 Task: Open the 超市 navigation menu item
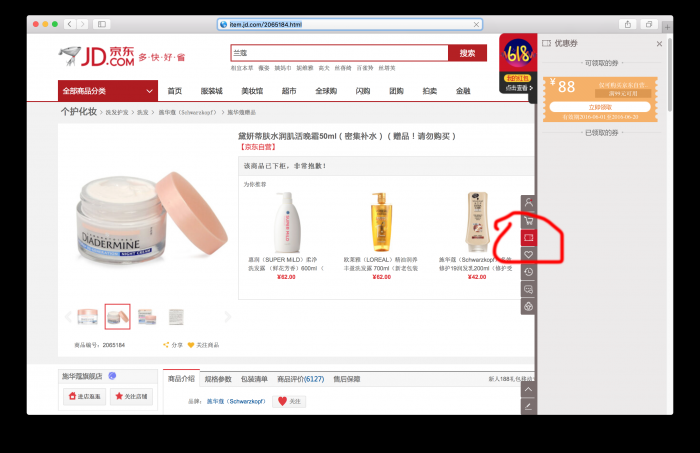[x=289, y=91]
